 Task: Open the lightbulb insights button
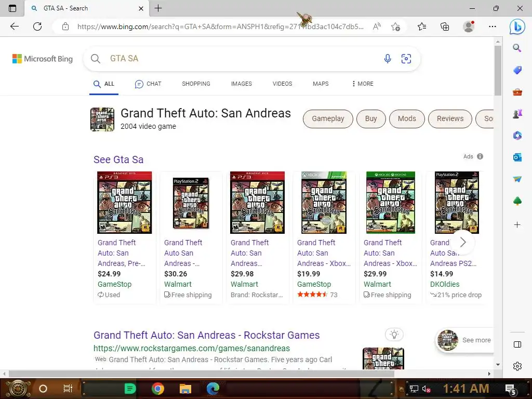[394, 335]
